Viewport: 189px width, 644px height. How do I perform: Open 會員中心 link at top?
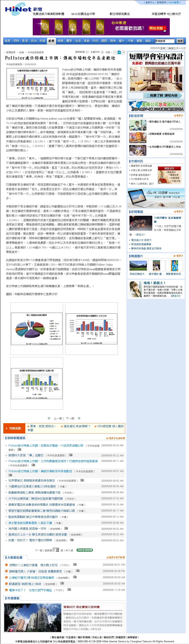pyautogui.click(x=150, y=2)
